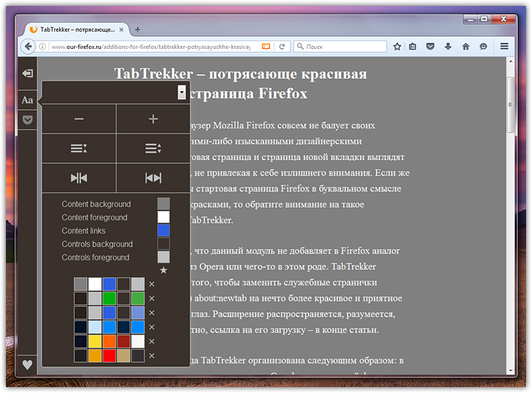Apply the green scheme via its green swatch
This screenshot has width=532, height=393.
109,298
